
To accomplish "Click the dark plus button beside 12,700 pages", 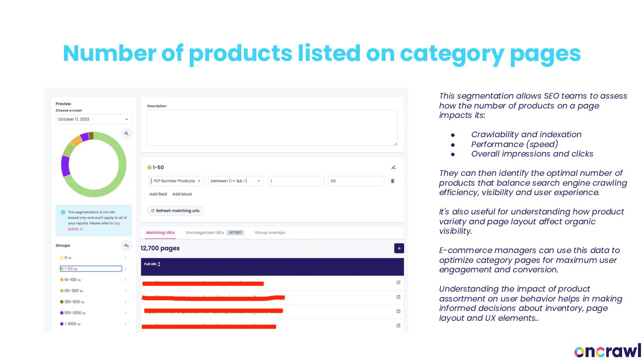I will 399,248.
